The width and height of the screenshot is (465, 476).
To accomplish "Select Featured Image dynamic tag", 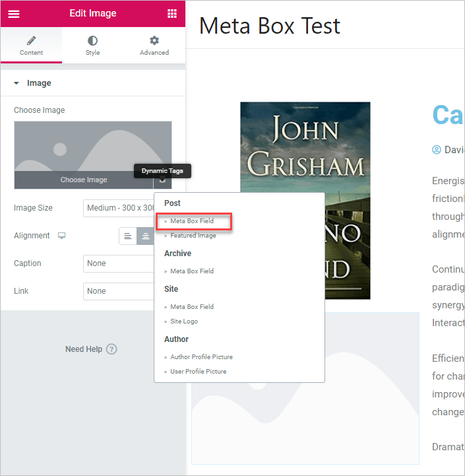I will click(193, 236).
